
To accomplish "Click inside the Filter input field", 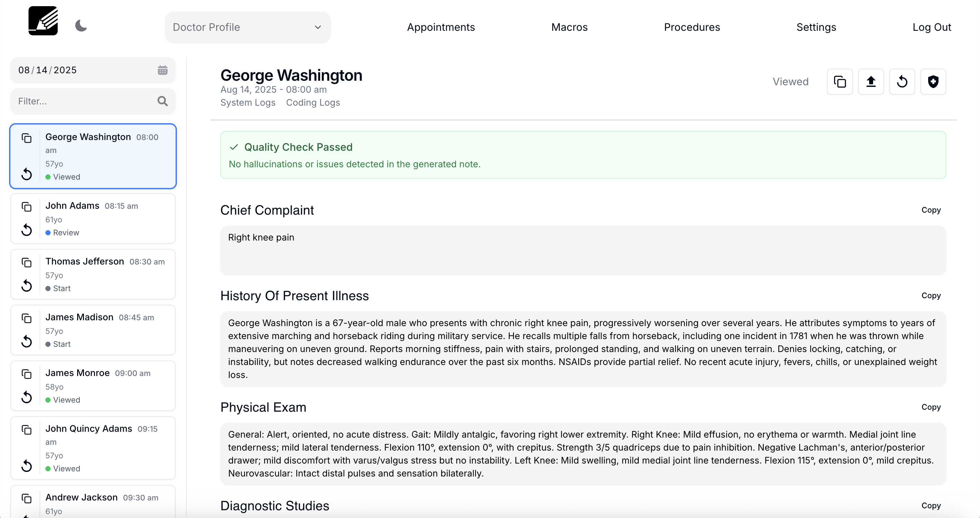I will coord(84,101).
